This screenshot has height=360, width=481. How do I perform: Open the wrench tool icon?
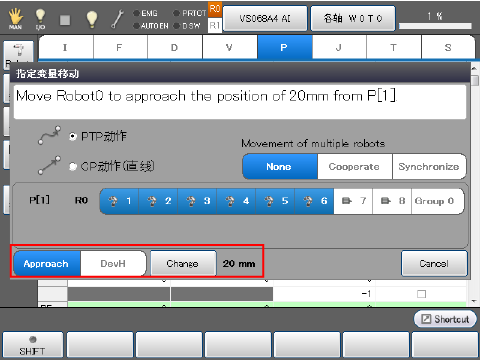[117, 19]
